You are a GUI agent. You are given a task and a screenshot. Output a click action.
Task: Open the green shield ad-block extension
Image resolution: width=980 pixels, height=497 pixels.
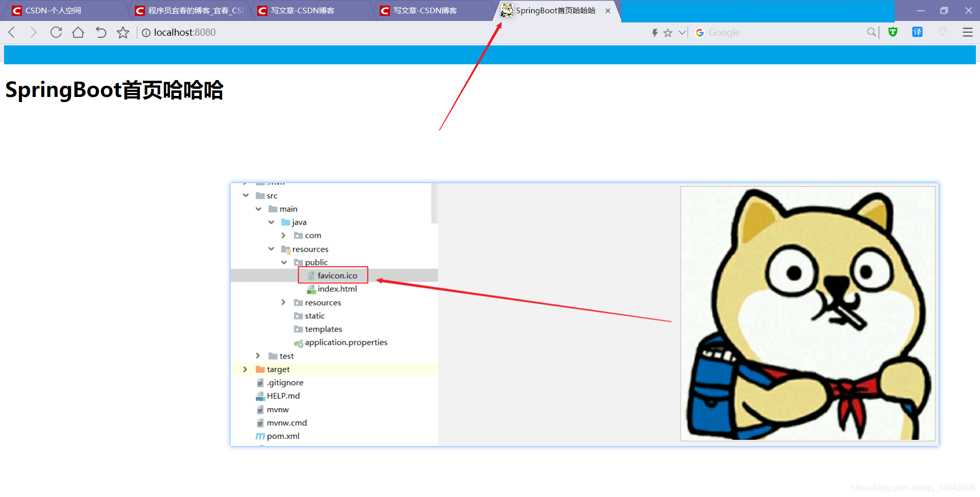click(893, 32)
